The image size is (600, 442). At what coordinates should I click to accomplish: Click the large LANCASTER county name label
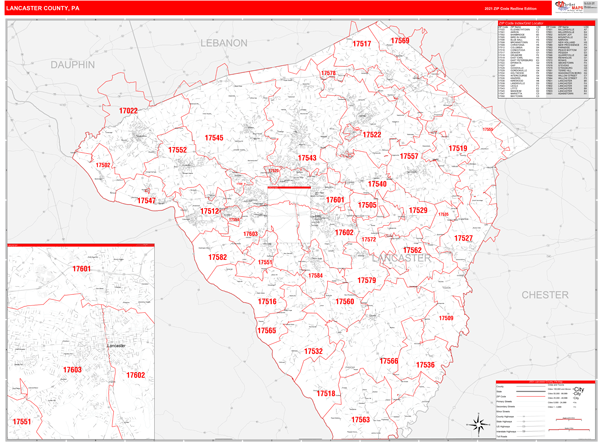(x=401, y=258)
